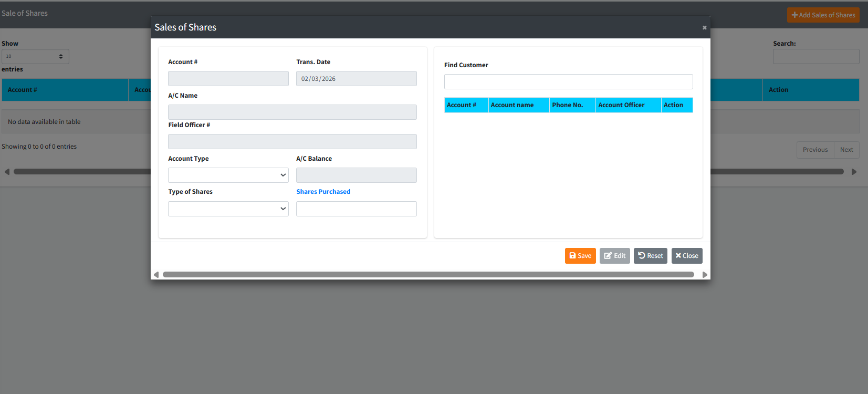Open the Account Type dropdown
Screen dimensions: 868x394
[228, 175]
